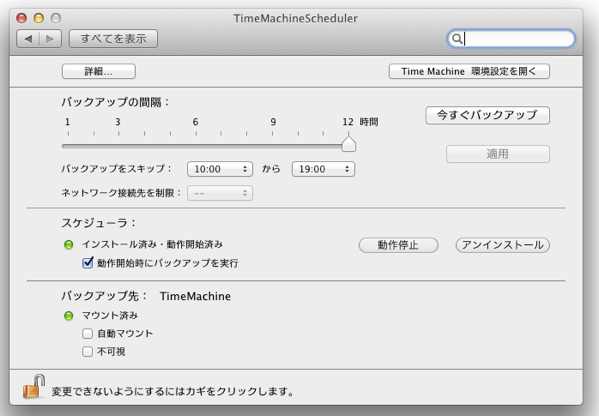599x416 pixels.
Task: Click the yellow minimize window button
Action: (x=39, y=18)
